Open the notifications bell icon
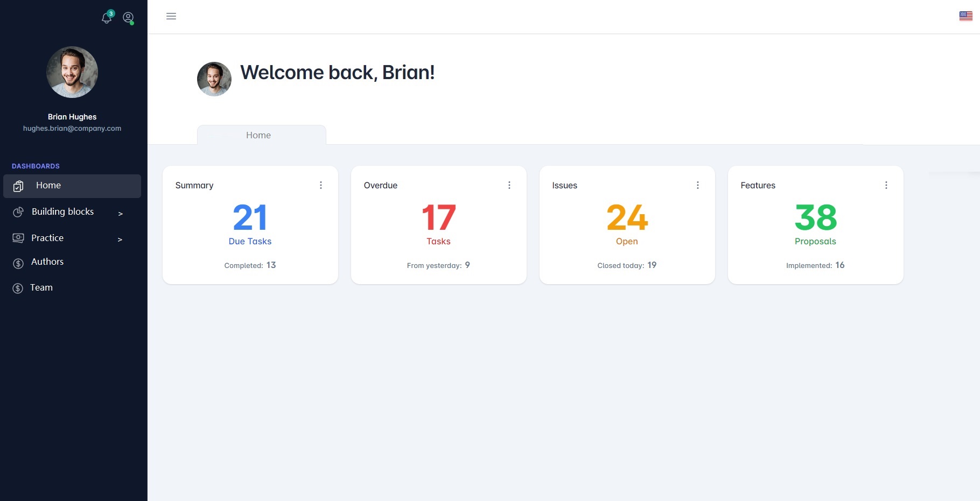 click(x=107, y=18)
